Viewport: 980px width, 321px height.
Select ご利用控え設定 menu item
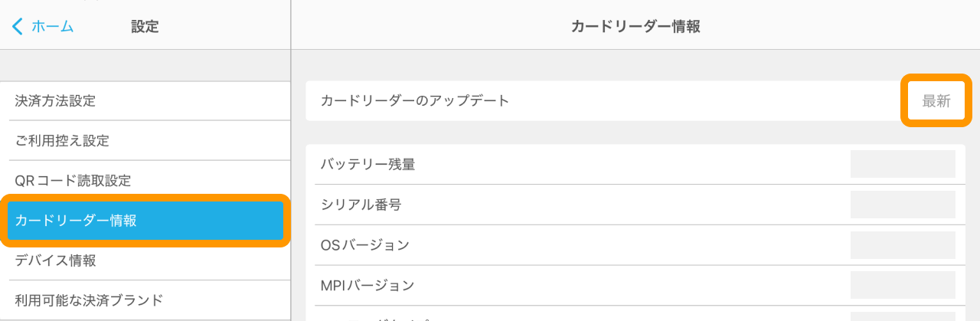(x=62, y=141)
